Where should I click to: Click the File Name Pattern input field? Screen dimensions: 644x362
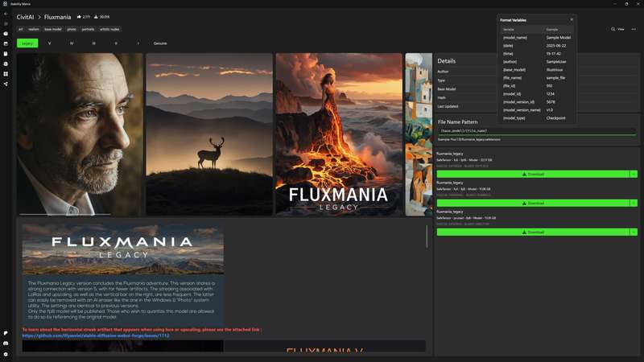coord(536,130)
